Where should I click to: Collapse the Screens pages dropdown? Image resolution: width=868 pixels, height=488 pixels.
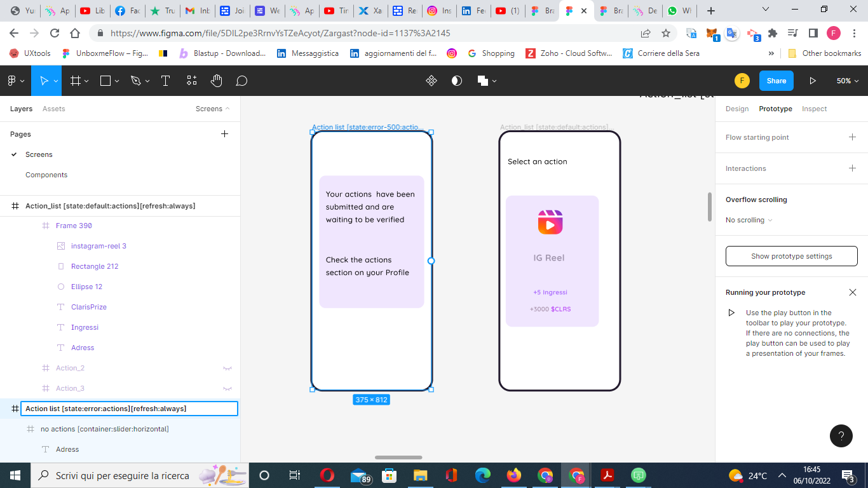pos(213,109)
